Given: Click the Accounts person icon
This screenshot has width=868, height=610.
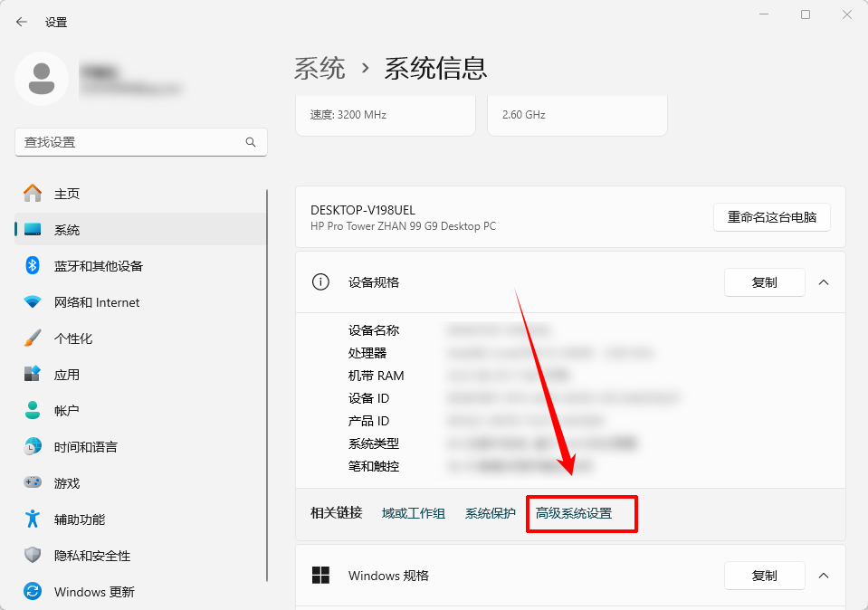Looking at the screenshot, I should [33, 410].
